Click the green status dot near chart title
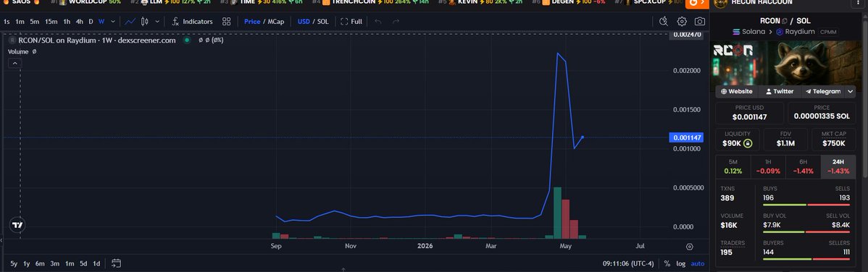This screenshot has height=272, width=868. click(187, 41)
